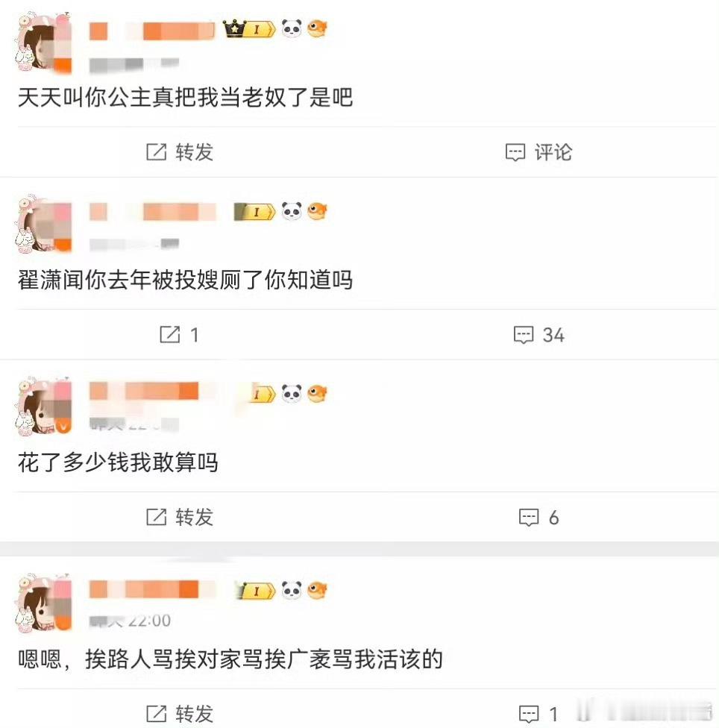This screenshot has height=728, width=719.
Task: Open the 6 comments on the third post
Action: (x=539, y=517)
